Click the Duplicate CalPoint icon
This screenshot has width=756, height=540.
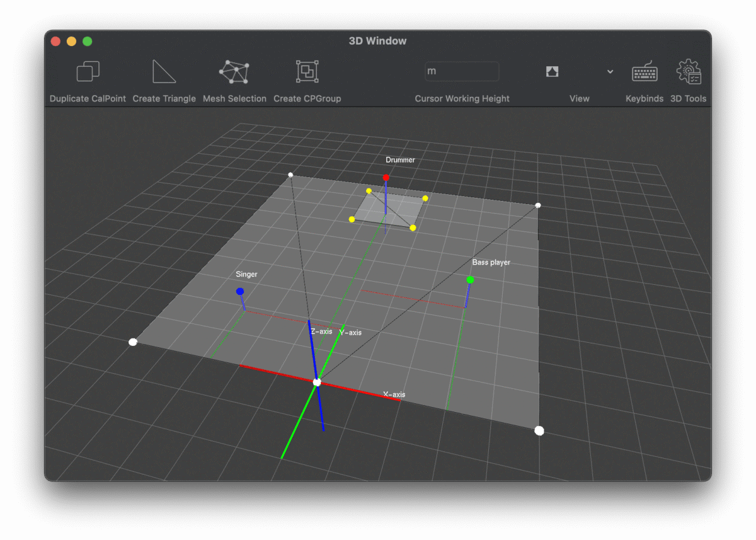[x=88, y=72]
